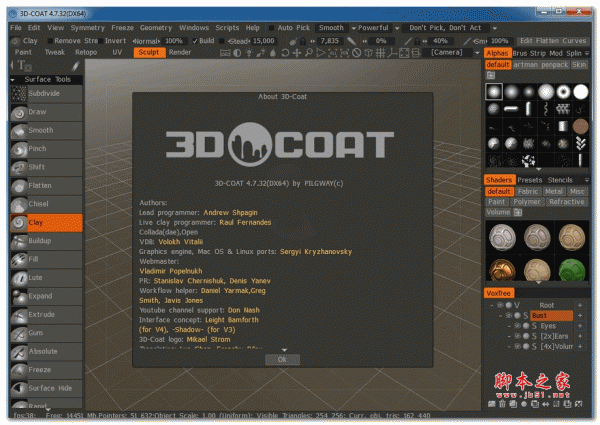
Task: Select the Shift sculpt tool
Action: tap(46, 167)
